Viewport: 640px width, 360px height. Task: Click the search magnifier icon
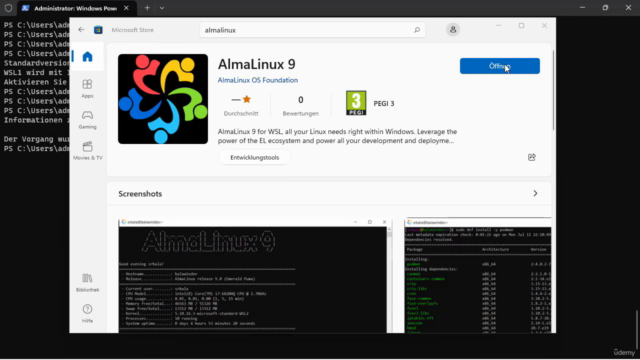pyautogui.click(x=417, y=30)
